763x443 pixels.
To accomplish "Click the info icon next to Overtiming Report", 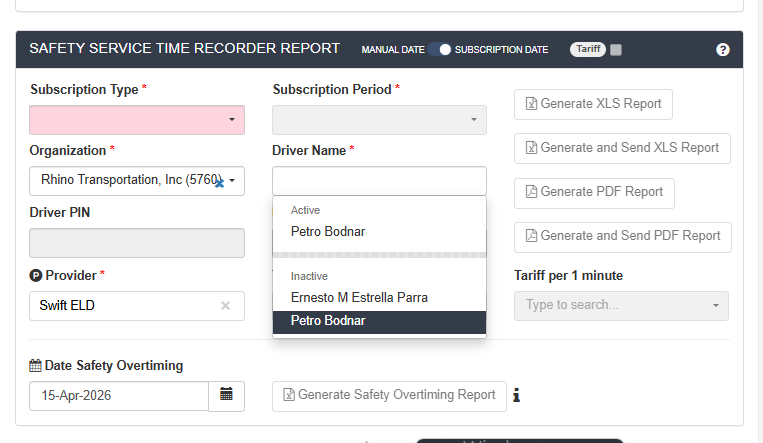I will coord(517,395).
